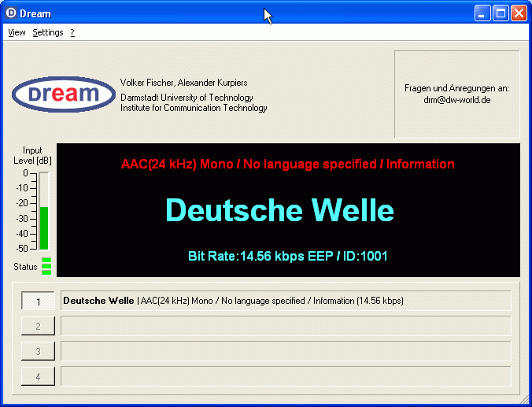Viewport: 532px width, 407px height.
Task: Open the View menu
Action: click(17, 32)
